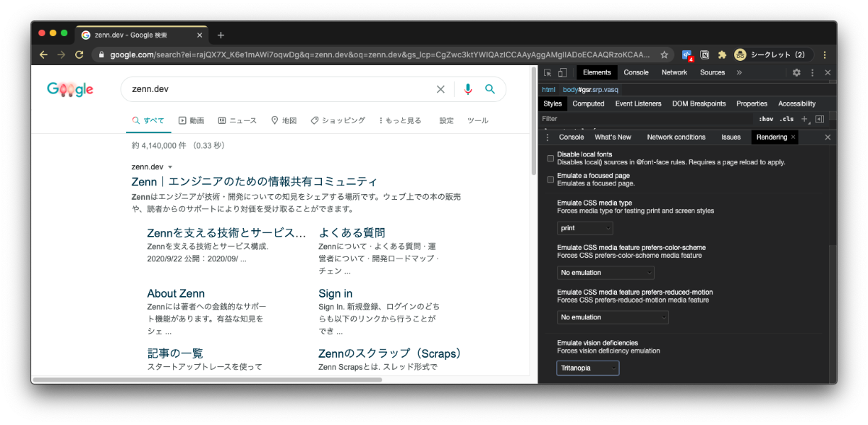
Task: Open the Event Listeners tab
Action: tap(639, 104)
